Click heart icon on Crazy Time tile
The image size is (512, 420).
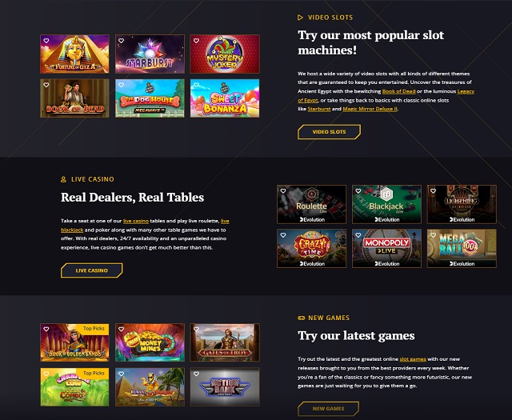point(283,235)
